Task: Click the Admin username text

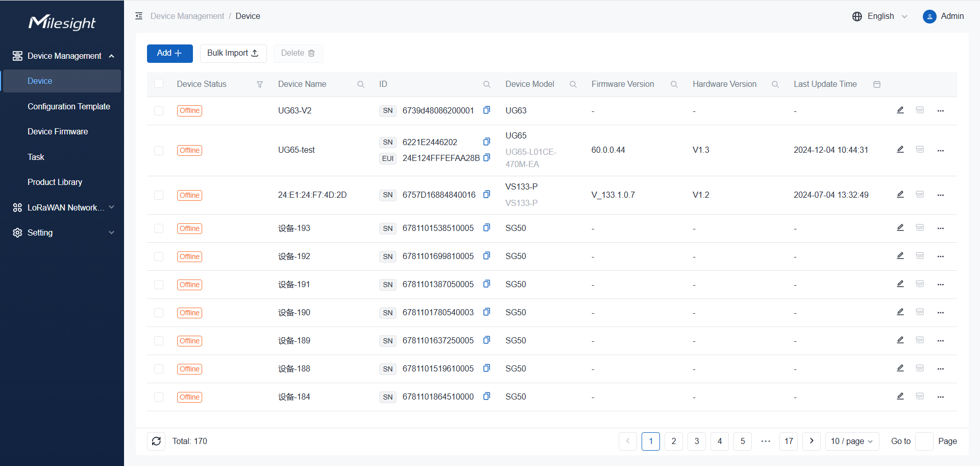Action: coord(952,16)
